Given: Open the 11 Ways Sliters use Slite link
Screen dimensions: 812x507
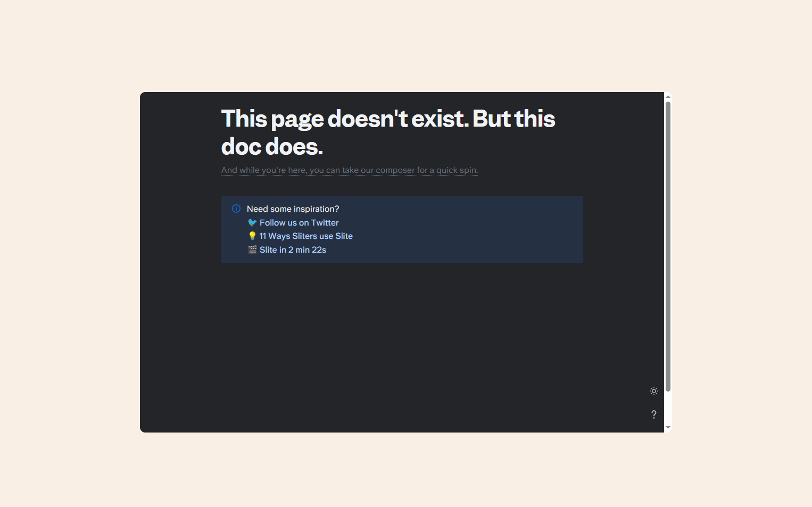Looking at the screenshot, I should [306, 236].
